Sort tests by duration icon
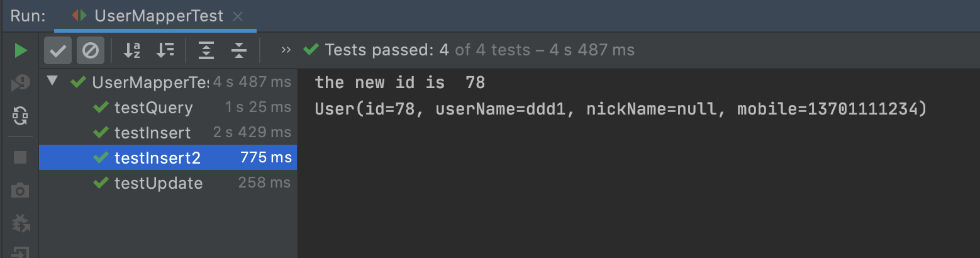 (x=165, y=50)
